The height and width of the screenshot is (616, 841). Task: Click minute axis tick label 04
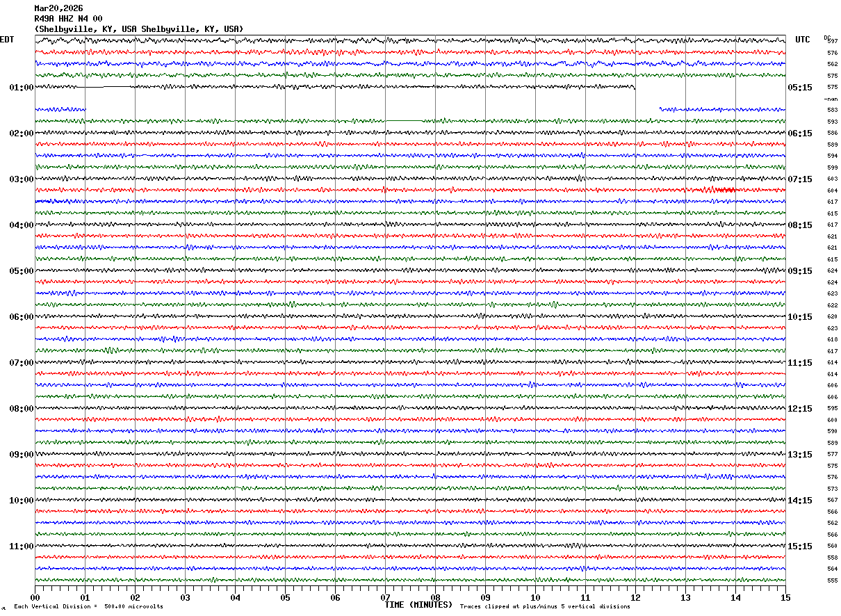(235, 597)
